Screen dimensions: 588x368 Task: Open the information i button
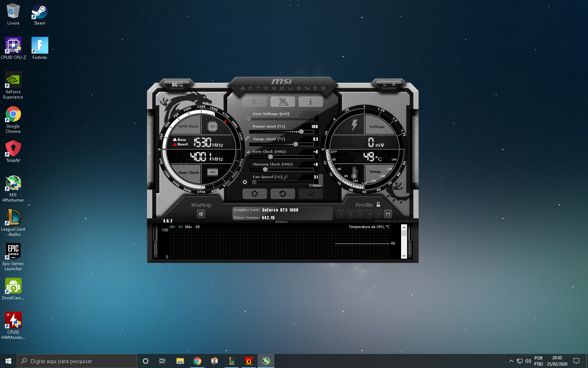point(311,102)
